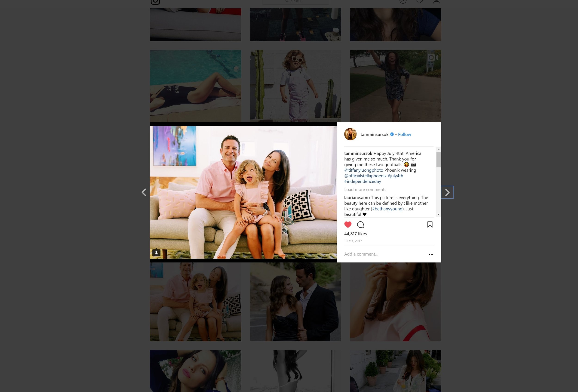578x392 pixels.
Task: Open child with sunglasses thumbnail
Action: click(x=295, y=86)
